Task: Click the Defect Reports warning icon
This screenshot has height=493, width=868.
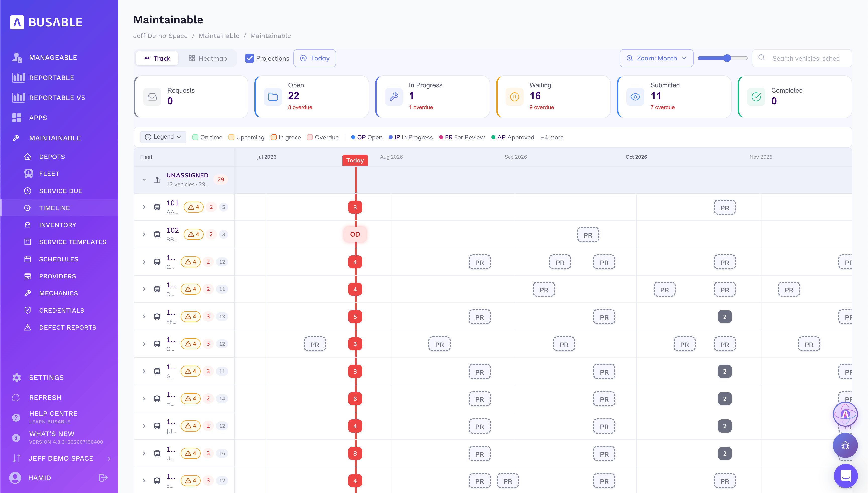Action: click(28, 327)
